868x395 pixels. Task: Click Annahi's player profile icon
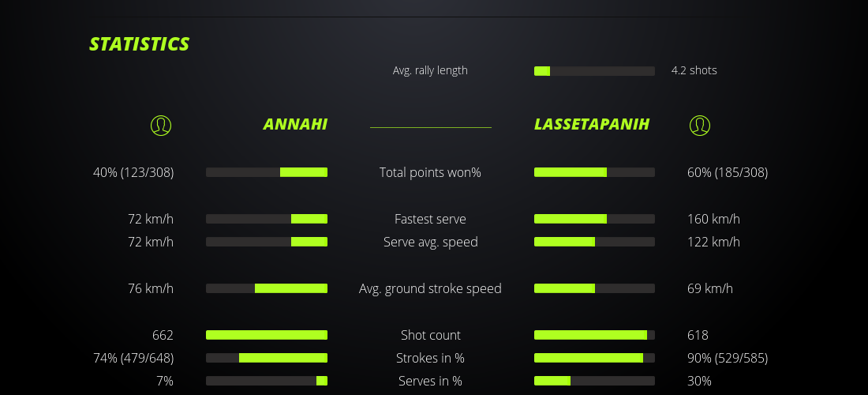[161, 125]
